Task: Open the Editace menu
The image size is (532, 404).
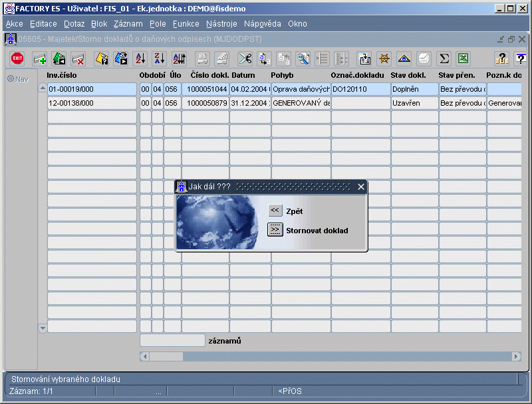Action: 43,24
